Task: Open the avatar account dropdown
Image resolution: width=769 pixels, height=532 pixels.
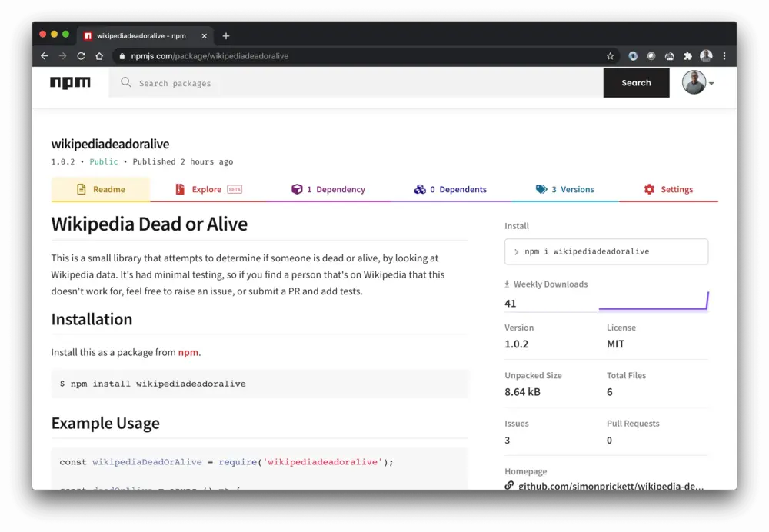Action: (696, 82)
